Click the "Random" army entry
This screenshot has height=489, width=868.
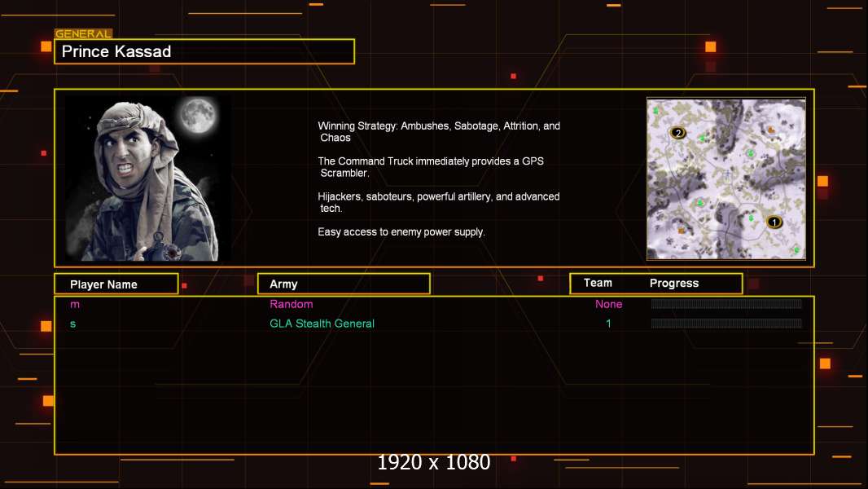tap(292, 304)
